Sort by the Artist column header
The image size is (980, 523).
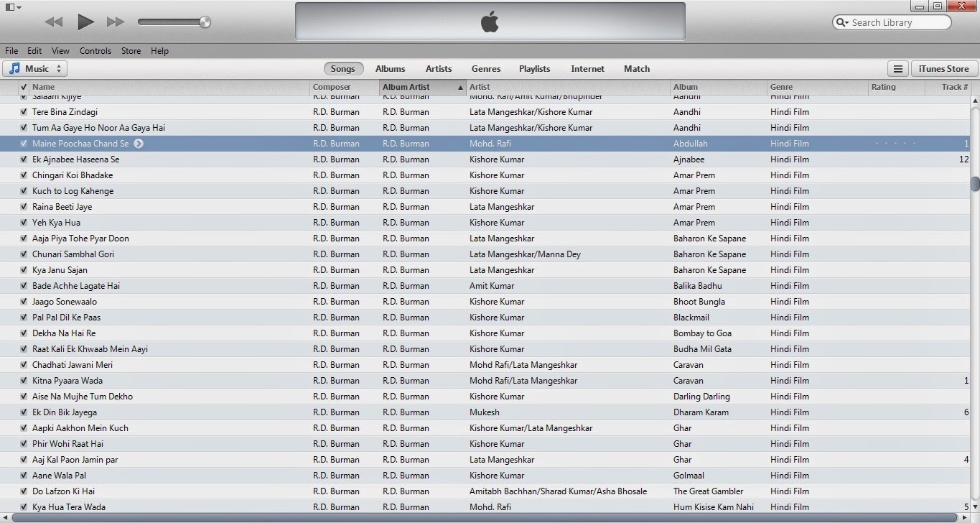(568, 87)
